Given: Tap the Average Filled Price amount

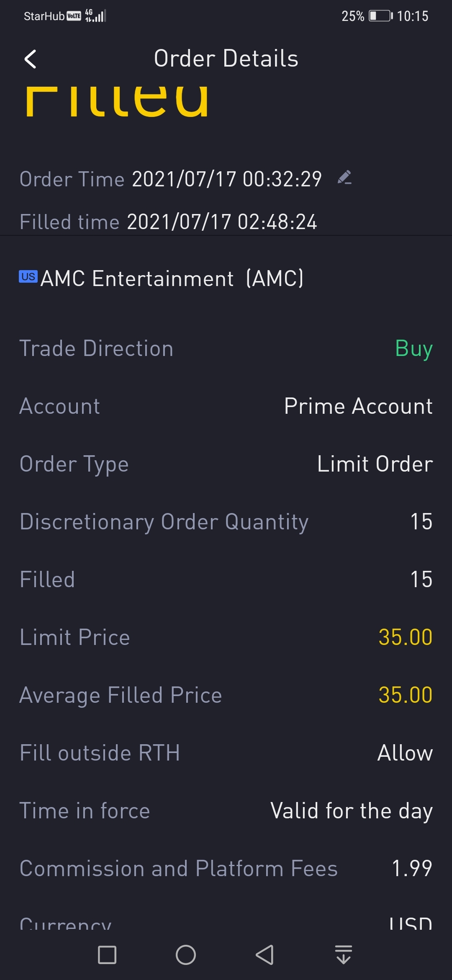Looking at the screenshot, I should pyautogui.click(x=405, y=695).
